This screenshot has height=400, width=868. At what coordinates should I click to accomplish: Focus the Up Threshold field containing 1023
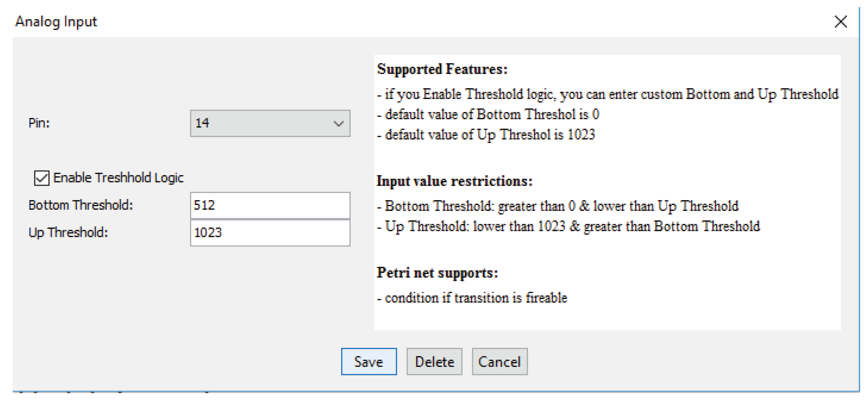point(270,233)
